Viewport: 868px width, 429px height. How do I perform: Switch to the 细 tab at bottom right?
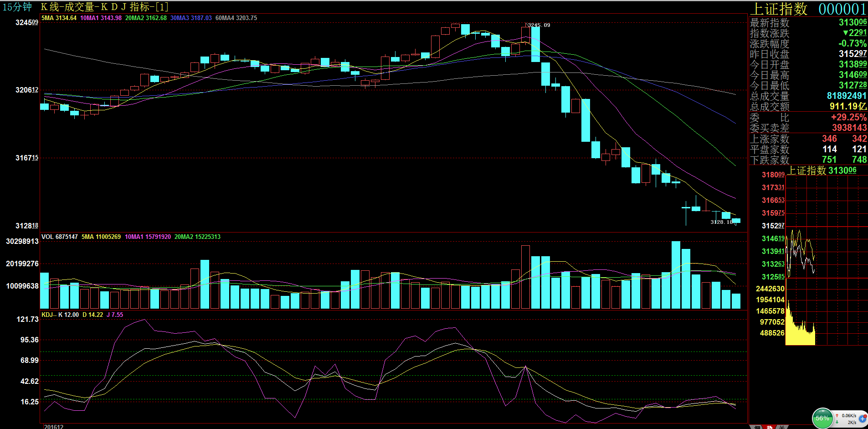[756, 427]
